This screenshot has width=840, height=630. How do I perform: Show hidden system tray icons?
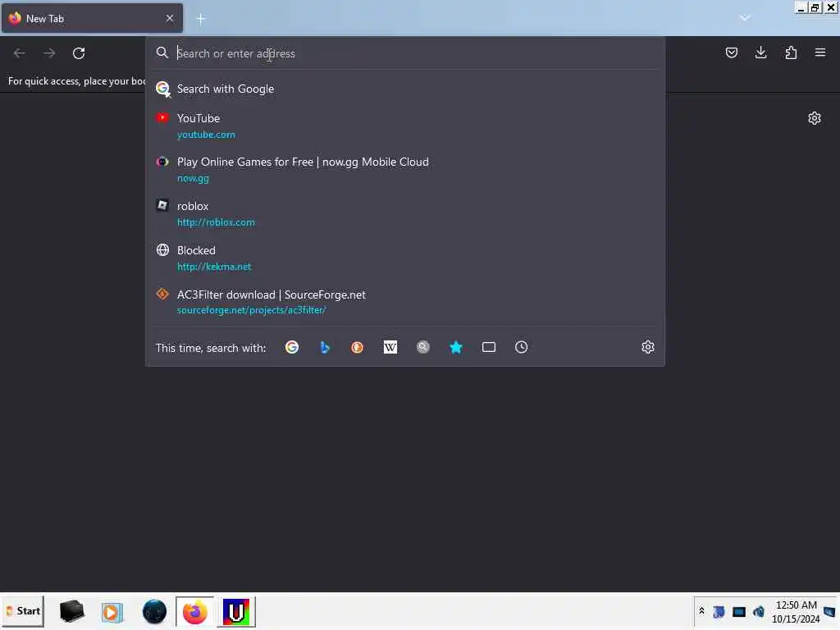click(701, 611)
